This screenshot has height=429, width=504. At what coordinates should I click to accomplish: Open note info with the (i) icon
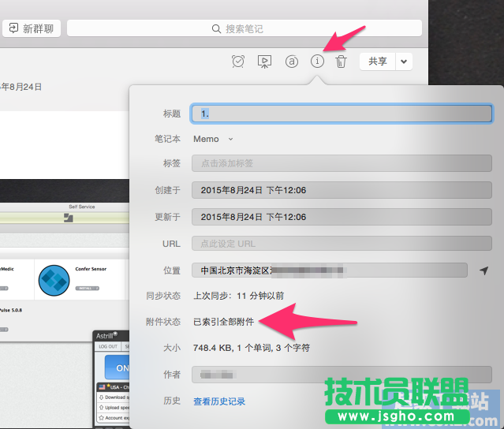(318, 62)
